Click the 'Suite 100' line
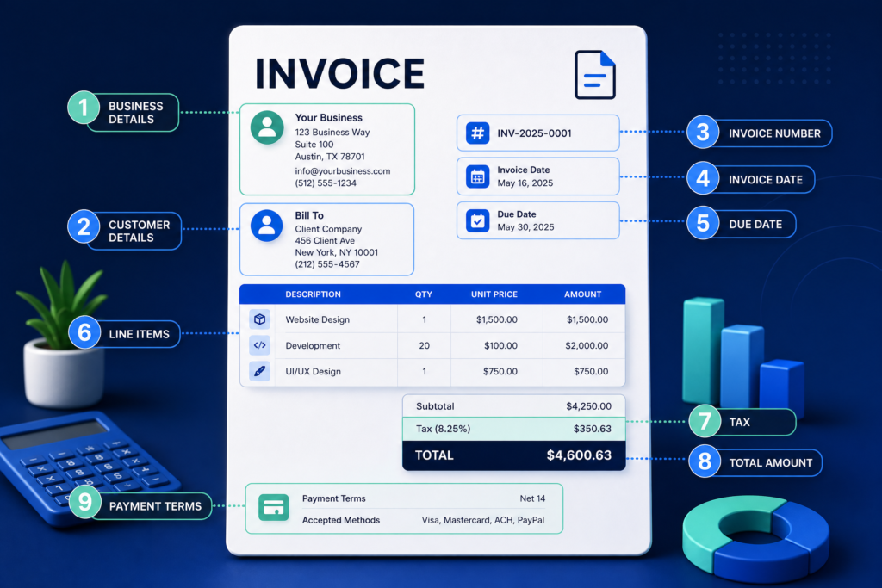Screen dimensions: 882x588 tap(314, 145)
